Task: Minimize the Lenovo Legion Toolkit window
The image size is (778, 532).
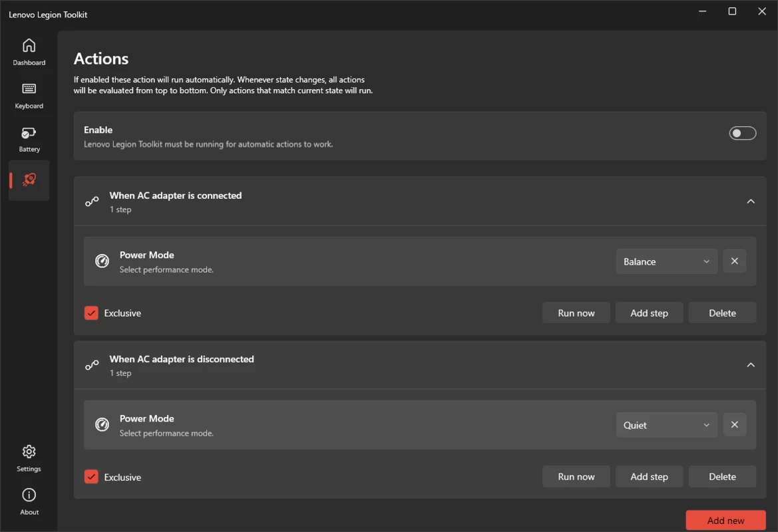Action: 703,11
